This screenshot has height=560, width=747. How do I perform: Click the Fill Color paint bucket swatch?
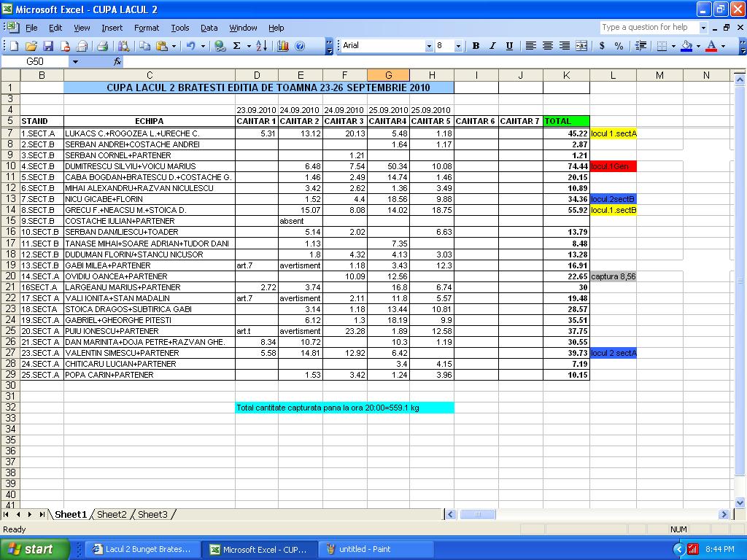click(686, 46)
